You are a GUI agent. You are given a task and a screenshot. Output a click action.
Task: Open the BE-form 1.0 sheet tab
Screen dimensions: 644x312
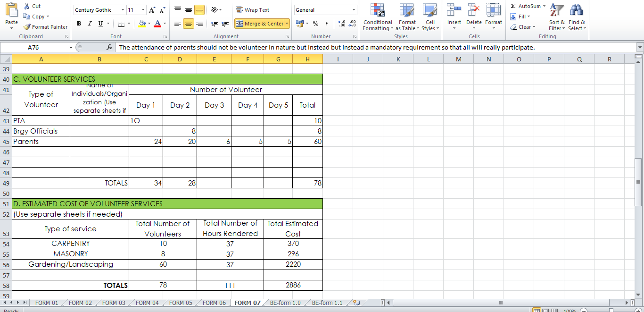click(285, 303)
